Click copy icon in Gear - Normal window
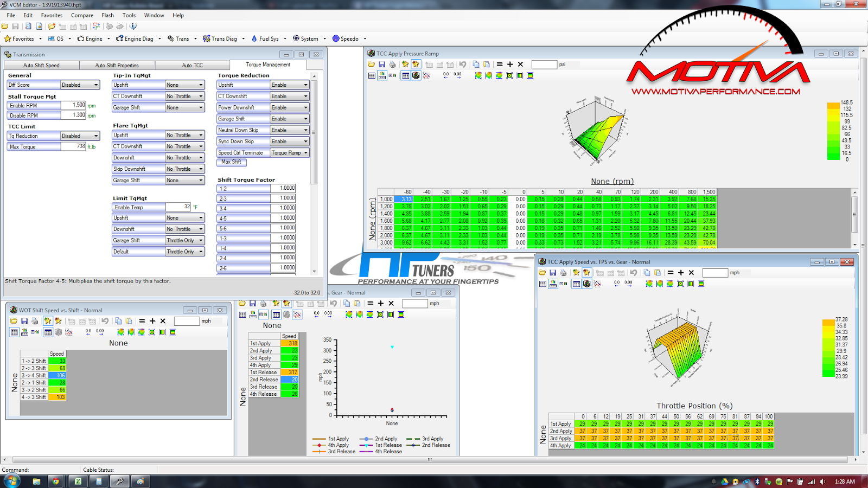The width and height of the screenshot is (868, 488). pyautogui.click(x=347, y=304)
